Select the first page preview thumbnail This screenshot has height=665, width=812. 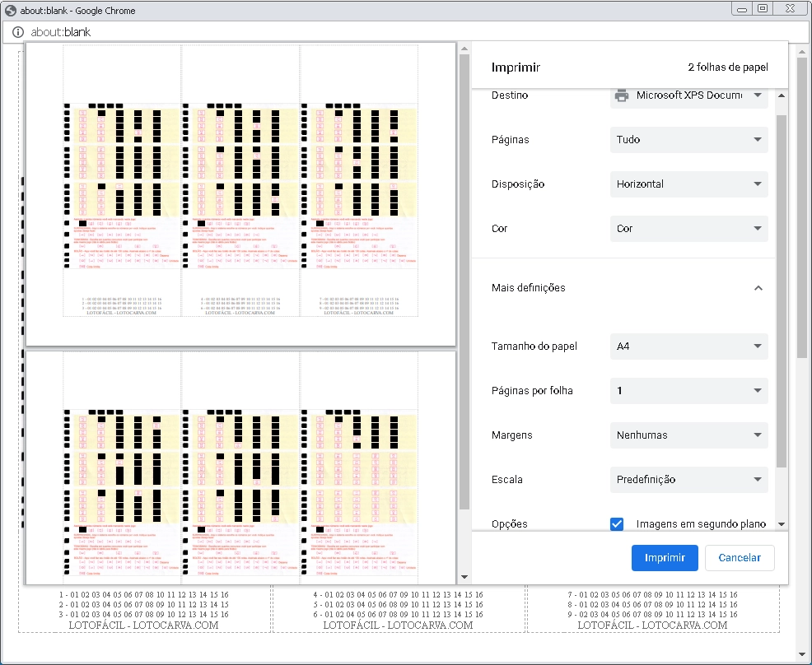click(240, 194)
